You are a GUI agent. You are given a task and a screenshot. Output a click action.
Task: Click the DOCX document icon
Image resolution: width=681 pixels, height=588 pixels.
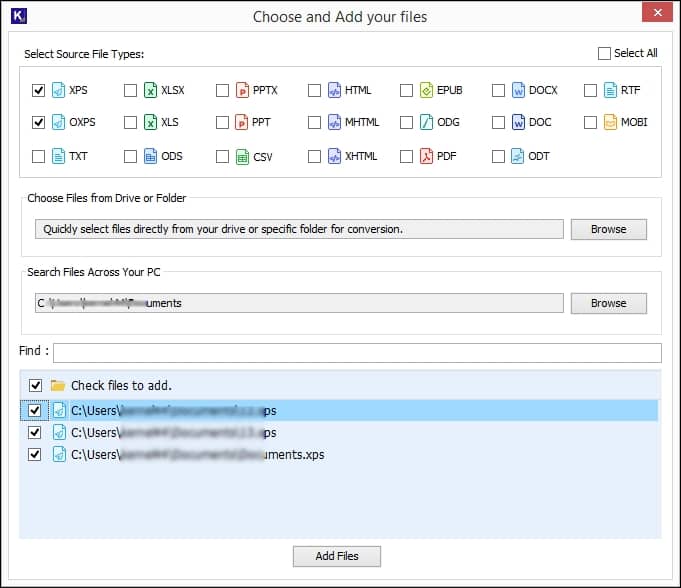click(518, 90)
